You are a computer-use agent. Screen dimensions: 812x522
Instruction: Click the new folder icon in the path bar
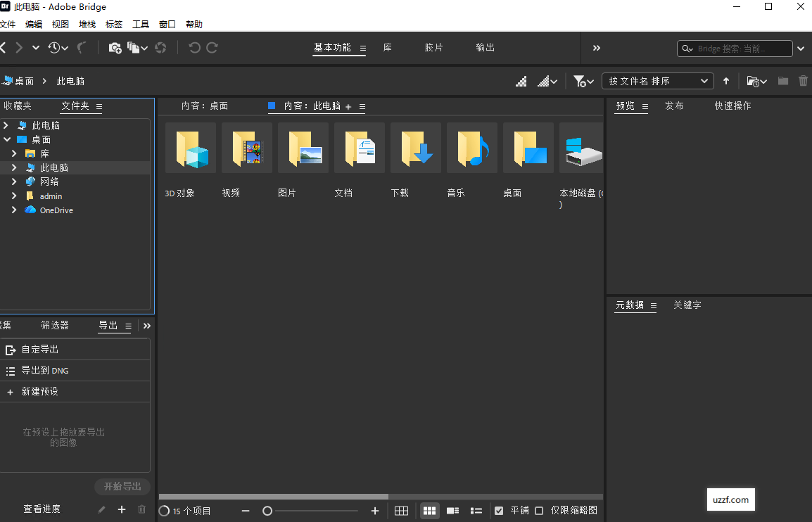coord(782,81)
